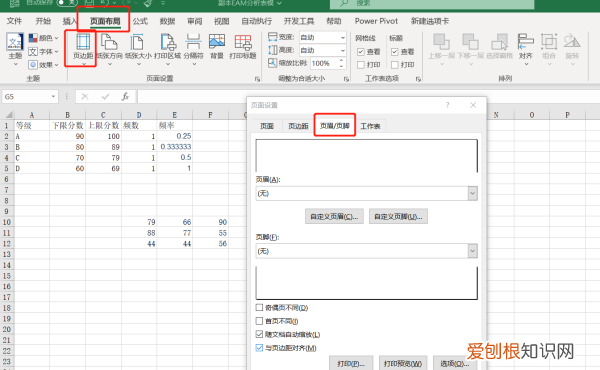Open theme Fonts (字体) menu

pos(43,51)
